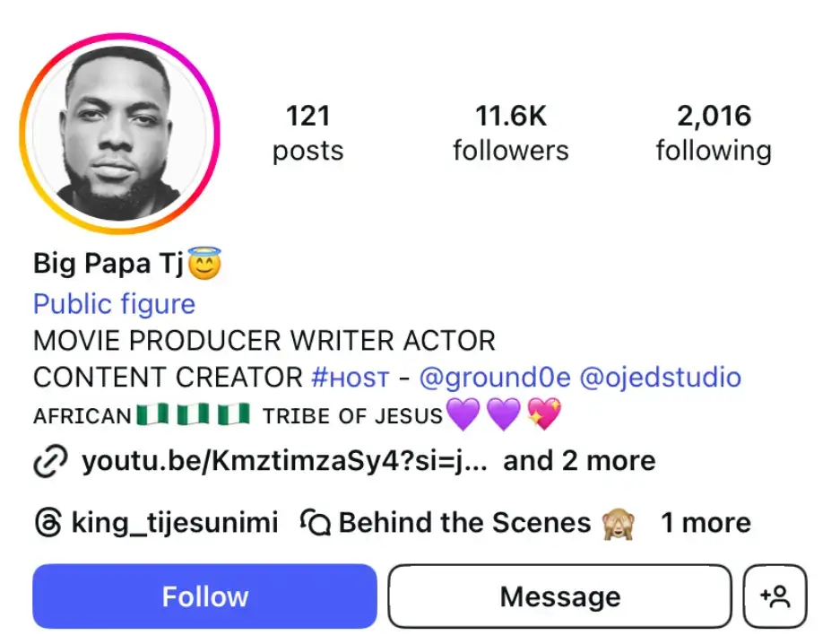Image resolution: width=840 pixels, height=644 pixels.
Task: Open the 2,016 following list
Action: 713,133
